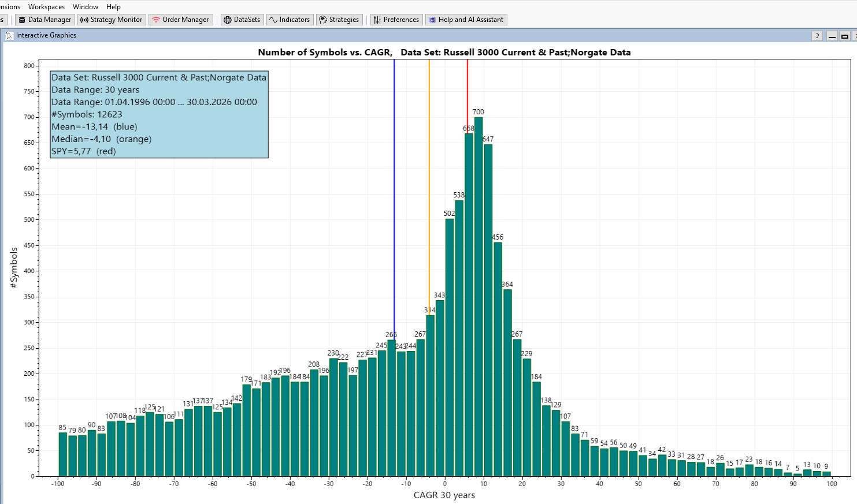Maximize the Interactive Graphics panel

[x=844, y=36]
